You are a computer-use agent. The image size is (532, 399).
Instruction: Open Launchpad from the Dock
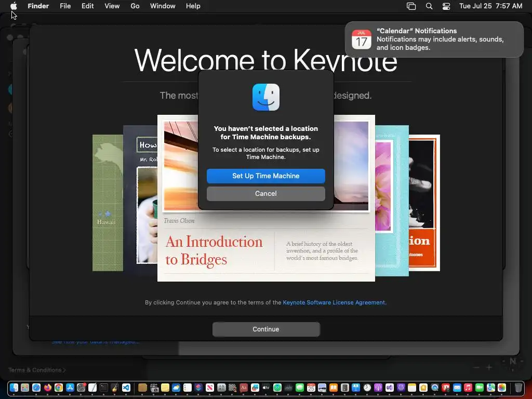(x=25, y=388)
